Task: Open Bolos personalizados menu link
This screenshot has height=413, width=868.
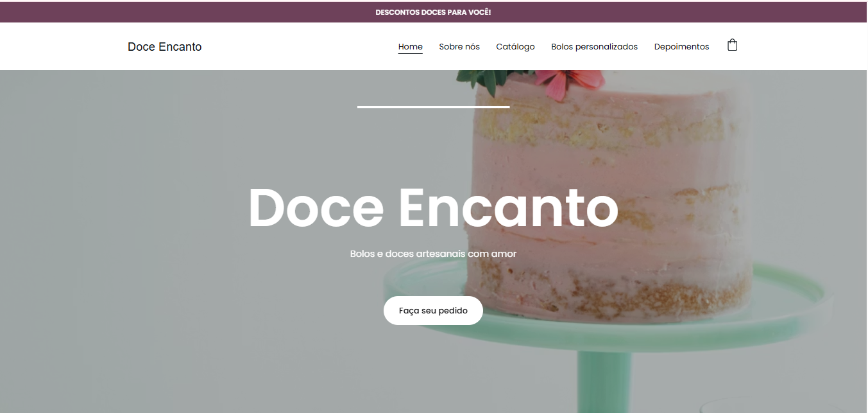Action: point(595,46)
